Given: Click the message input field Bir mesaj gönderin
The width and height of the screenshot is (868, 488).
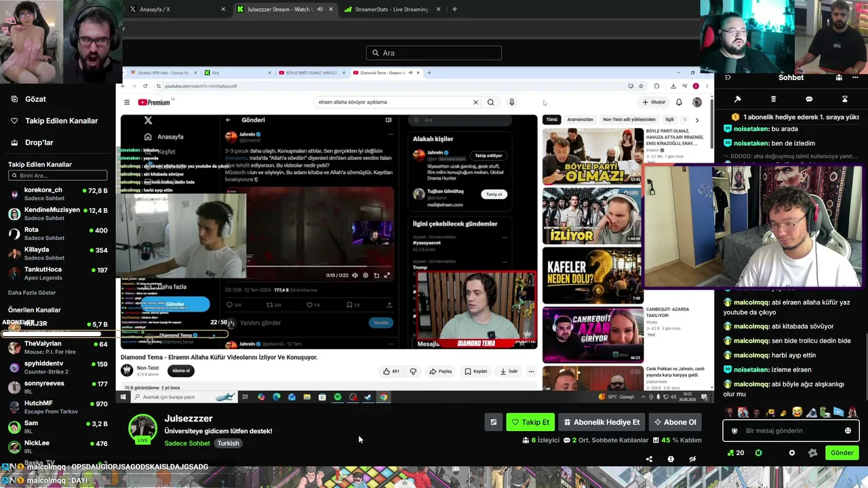Looking at the screenshot, I should point(790,430).
